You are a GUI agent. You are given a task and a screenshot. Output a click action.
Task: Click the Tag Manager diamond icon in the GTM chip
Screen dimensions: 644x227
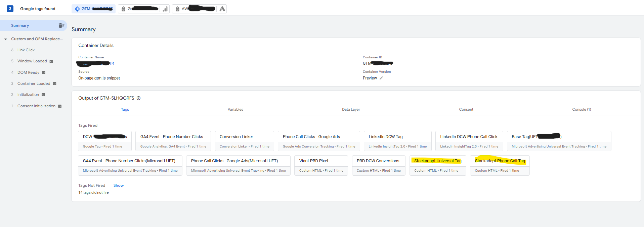click(x=77, y=9)
